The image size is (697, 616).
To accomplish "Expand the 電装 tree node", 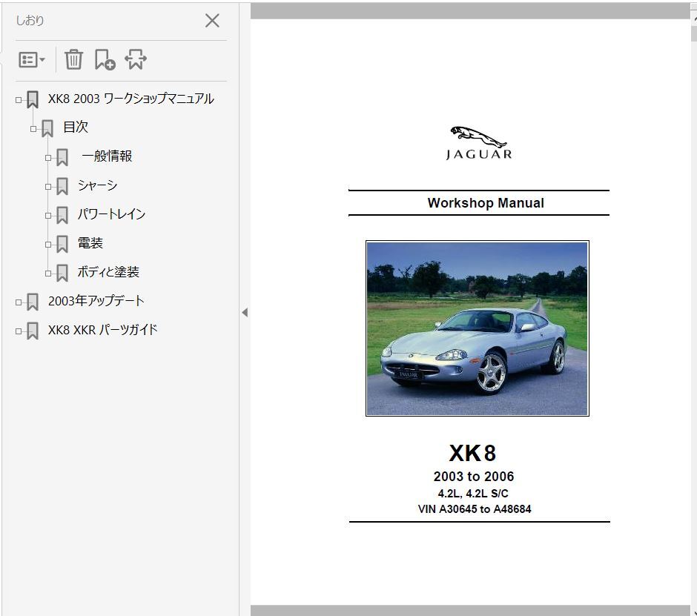I will 48,245.
